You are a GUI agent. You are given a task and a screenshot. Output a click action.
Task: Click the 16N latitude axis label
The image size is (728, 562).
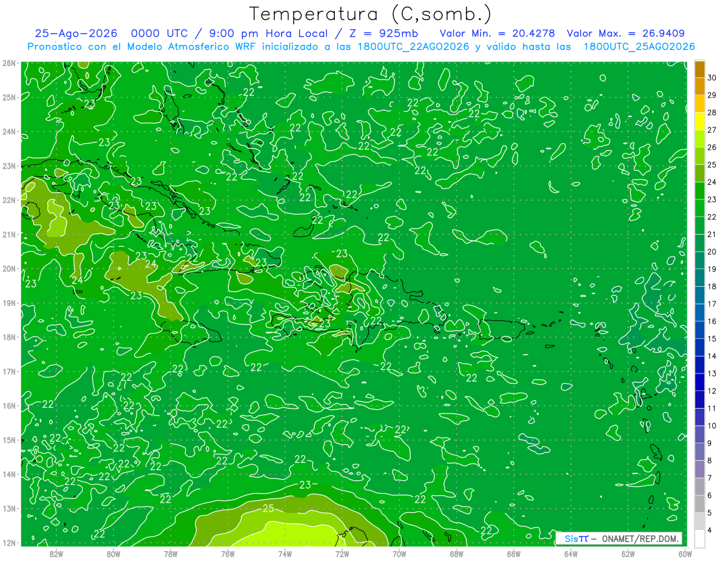pos(8,406)
